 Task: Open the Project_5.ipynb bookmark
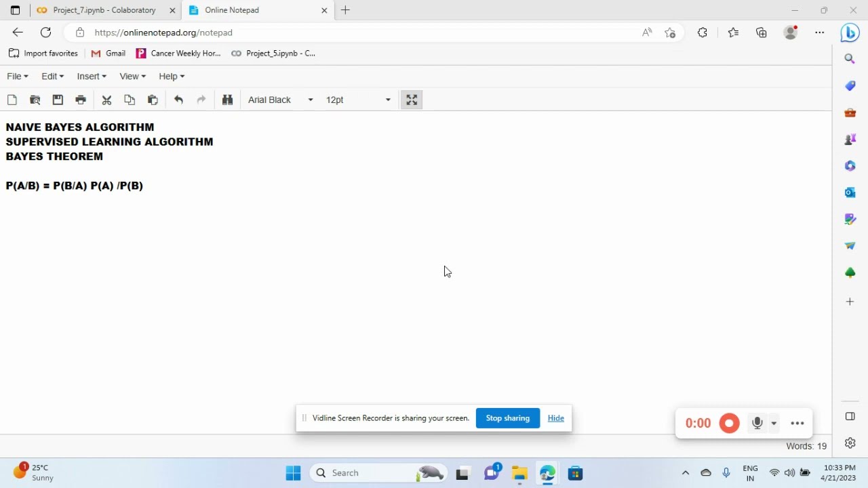[273, 53]
